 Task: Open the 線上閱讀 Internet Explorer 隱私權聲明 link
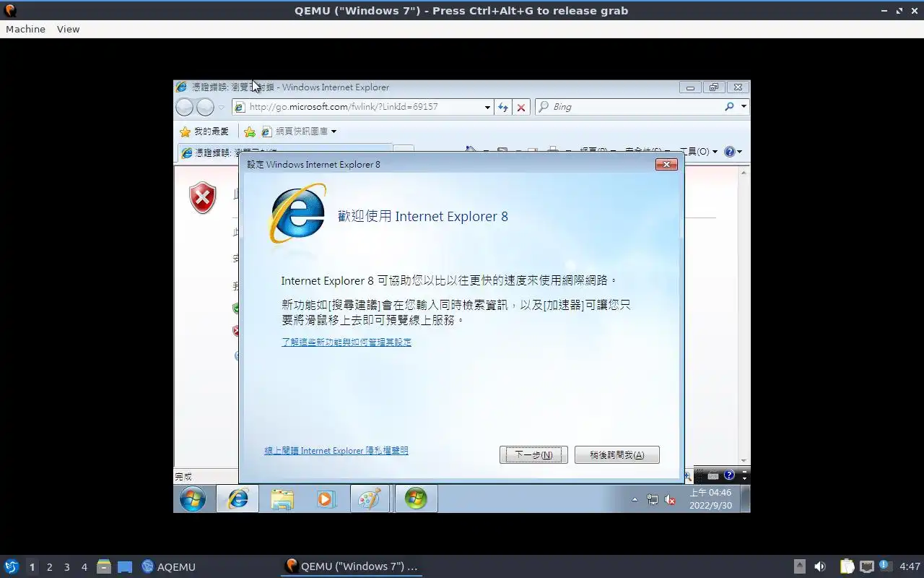point(336,451)
